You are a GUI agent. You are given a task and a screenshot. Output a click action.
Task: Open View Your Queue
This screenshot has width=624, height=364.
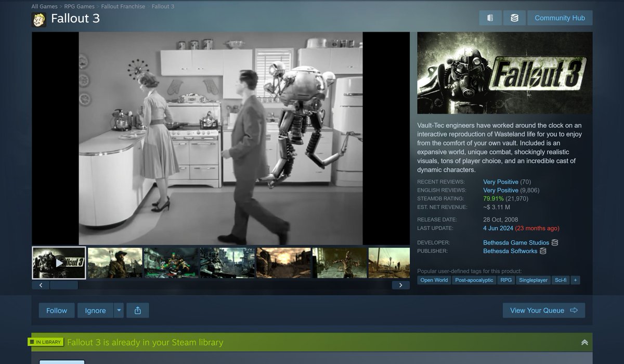point(544,310)
